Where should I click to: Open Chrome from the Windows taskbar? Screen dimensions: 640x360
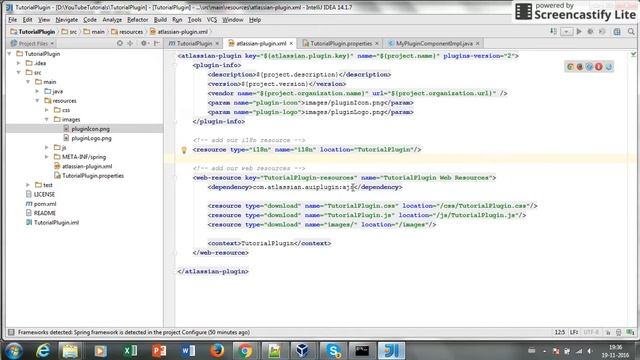click(x=245, y=351)
